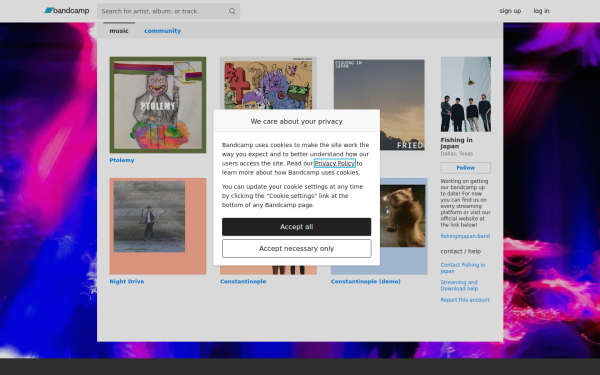Click the Bandcamp logo
600x375 pixels.
pyautogui.click(x=67, y=11)
